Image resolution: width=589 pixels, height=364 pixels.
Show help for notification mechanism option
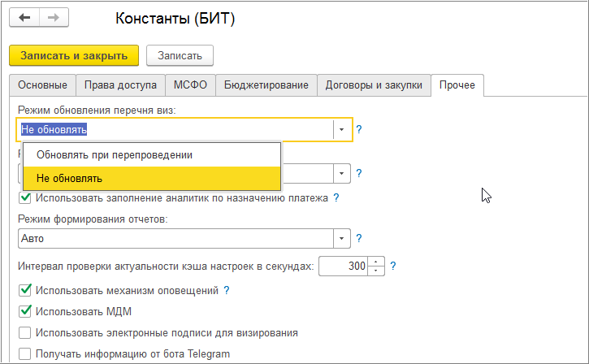227,290
